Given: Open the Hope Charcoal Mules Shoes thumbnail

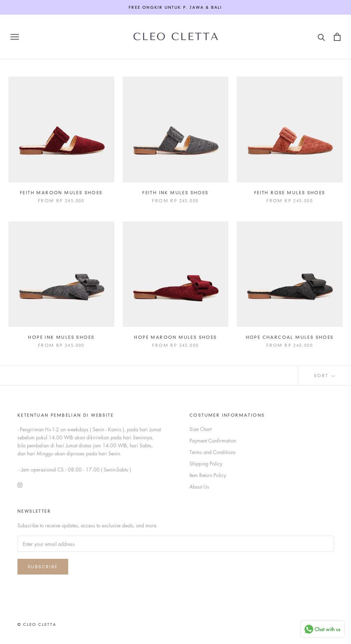Looking at the screenshot, I should pos(289,274).
